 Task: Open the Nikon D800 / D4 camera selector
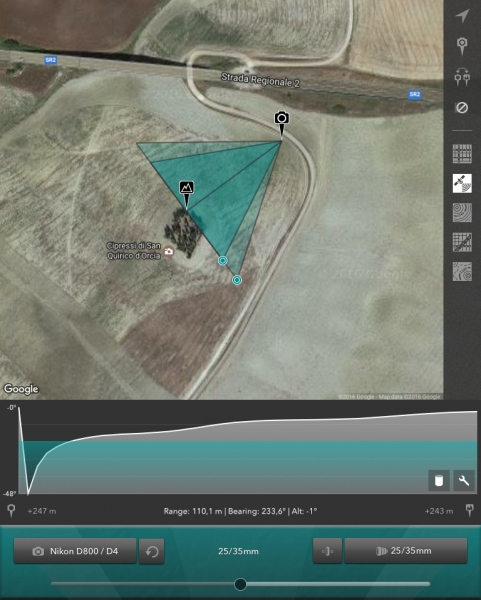(75, 551)
